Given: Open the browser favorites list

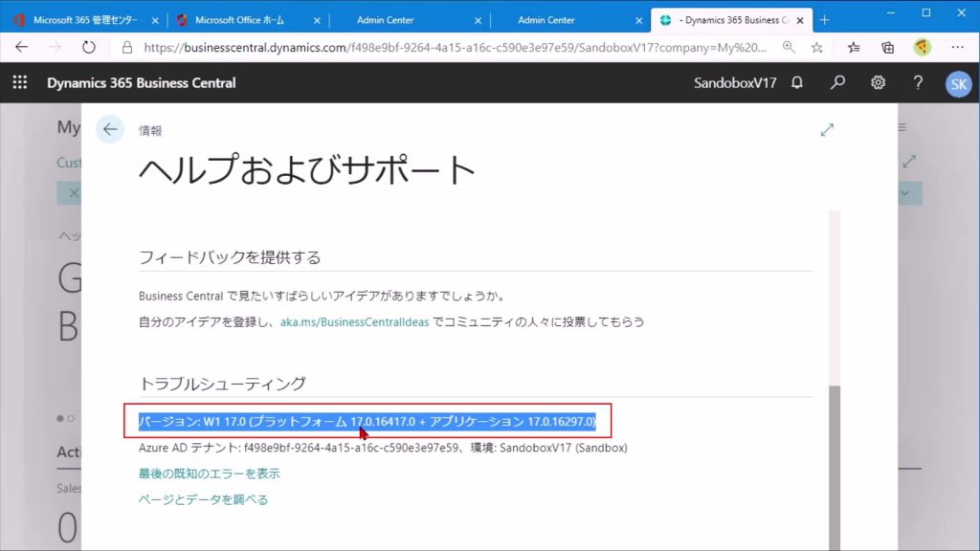Looking at the screenshot, I should (x=854, y=48).
